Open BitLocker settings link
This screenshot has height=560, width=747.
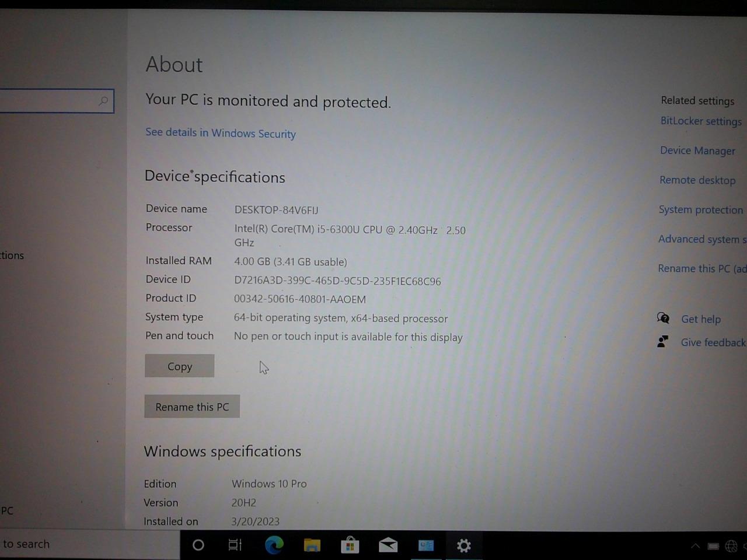coord(701,121)
